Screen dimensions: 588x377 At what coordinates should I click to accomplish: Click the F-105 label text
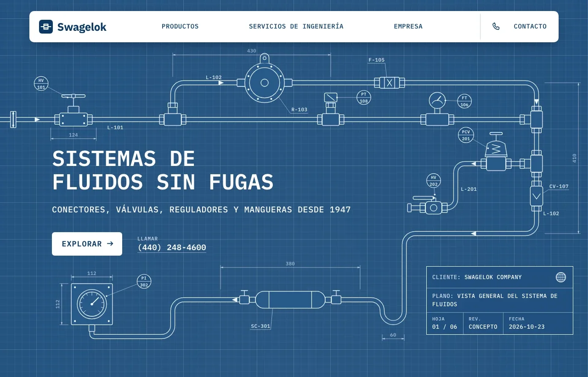[x=377, y=60]
